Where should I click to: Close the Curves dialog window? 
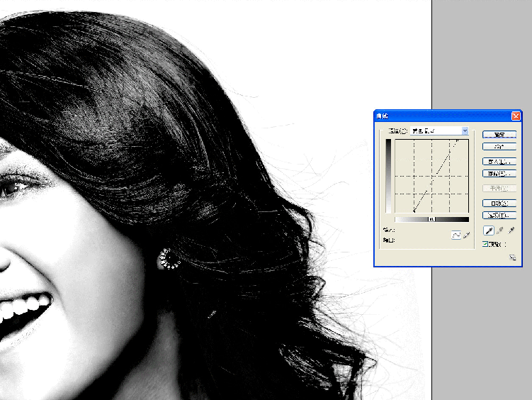pos(516,116)
